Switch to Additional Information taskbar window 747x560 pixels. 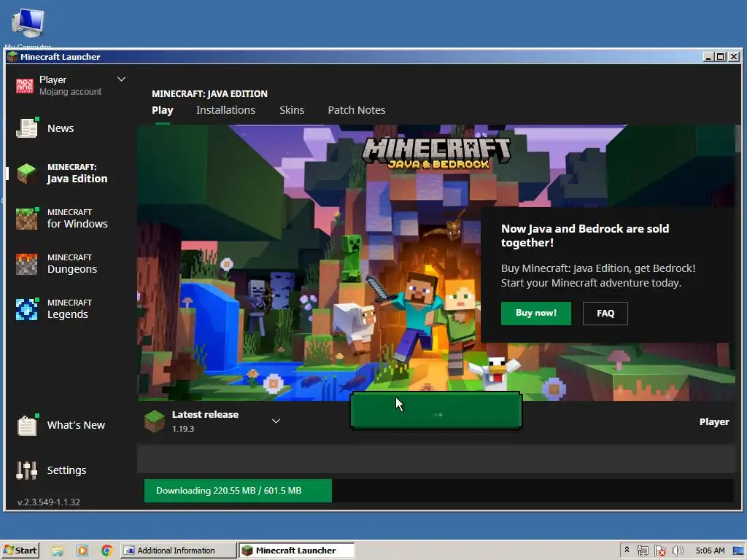click(x=178, y=551)
